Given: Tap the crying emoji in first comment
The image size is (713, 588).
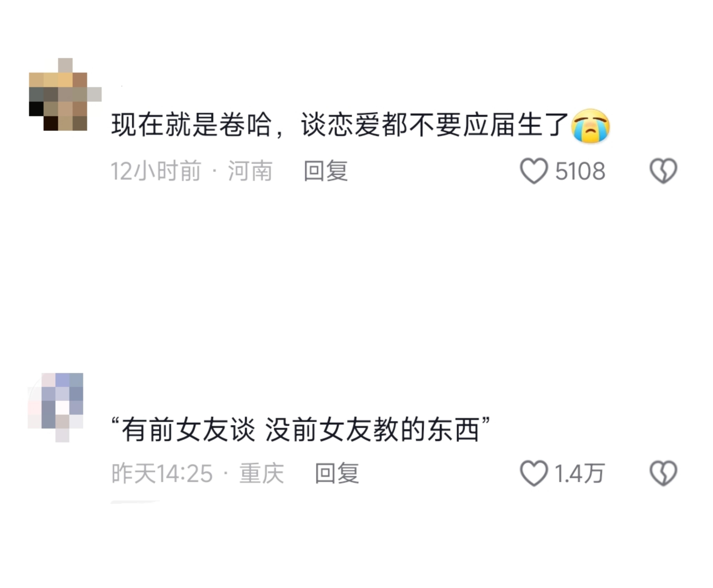Looking at the screenshot, I should click(590, 126).
